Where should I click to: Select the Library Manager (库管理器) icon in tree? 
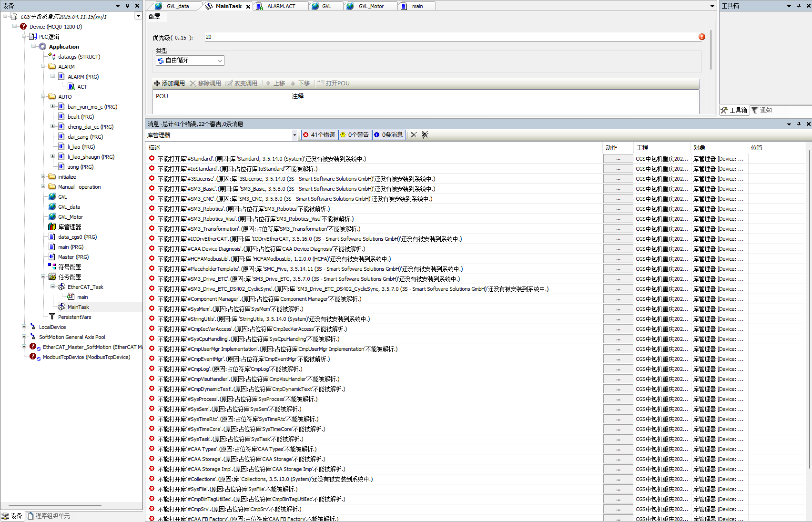point(52,227)
